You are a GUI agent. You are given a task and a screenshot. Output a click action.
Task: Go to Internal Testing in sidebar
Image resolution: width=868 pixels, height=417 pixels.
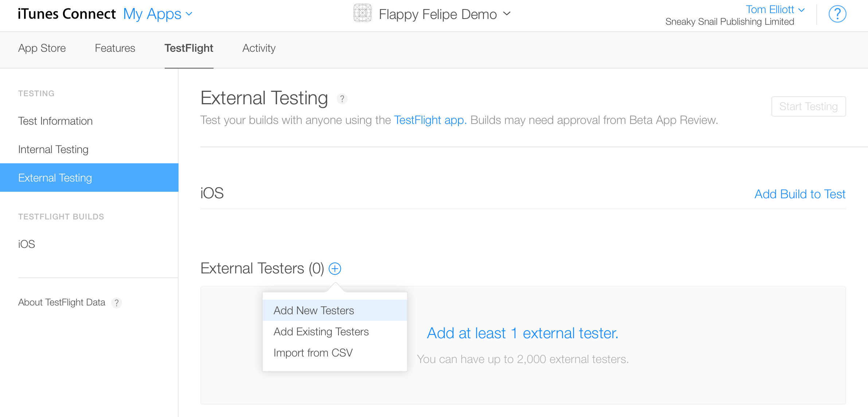point(53,149)
